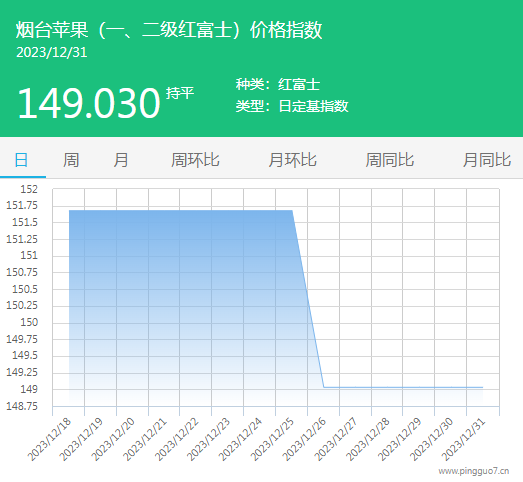The width and height of the screenshot is (523, 482).
Task: Click the 持平 status label
Action: coord(180,93)
